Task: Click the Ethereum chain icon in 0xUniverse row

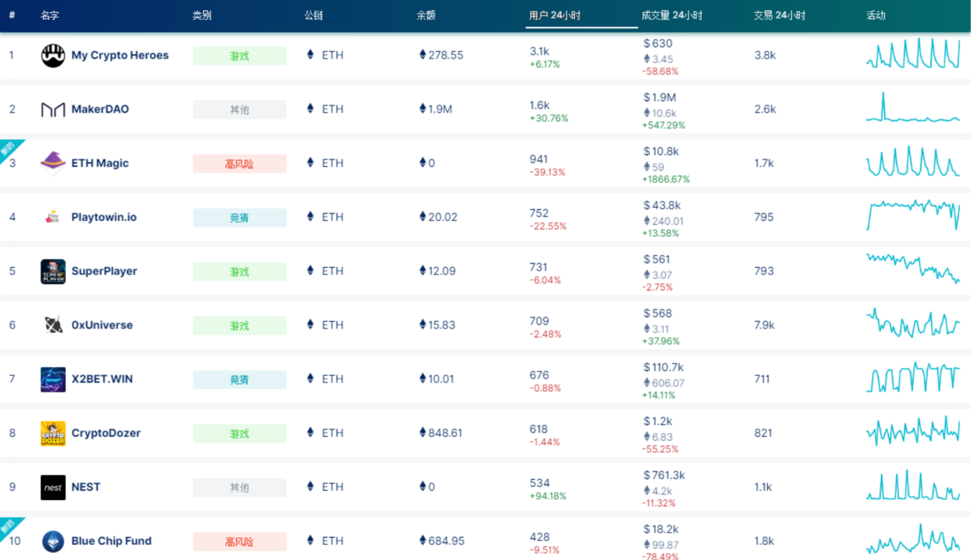Action: click(310, 324)
